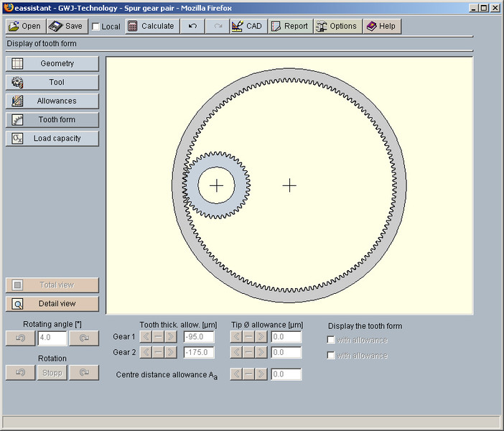Enable first 'with allowance' checkbox
The height and width of the screenshot is (431, 504).
tap(331, 340)
